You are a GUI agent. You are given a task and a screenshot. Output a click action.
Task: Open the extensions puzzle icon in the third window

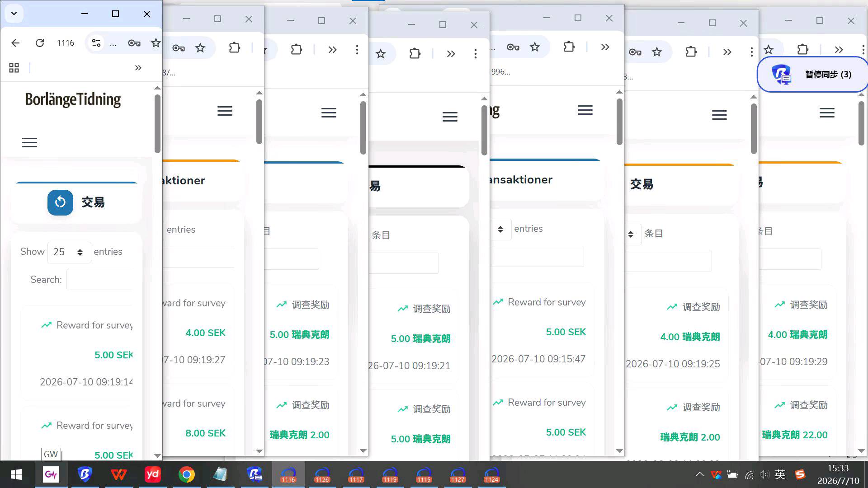pos(296,49)
